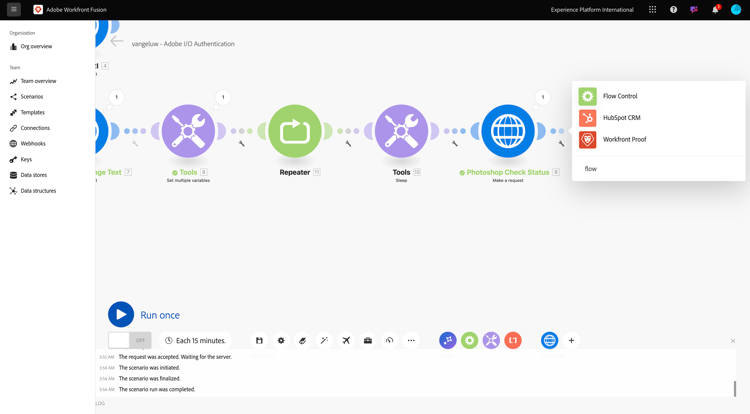The height and width of the screenshot is (414, 750).
Task: Click the Repeater module label
Action: (x=295, y=172)
